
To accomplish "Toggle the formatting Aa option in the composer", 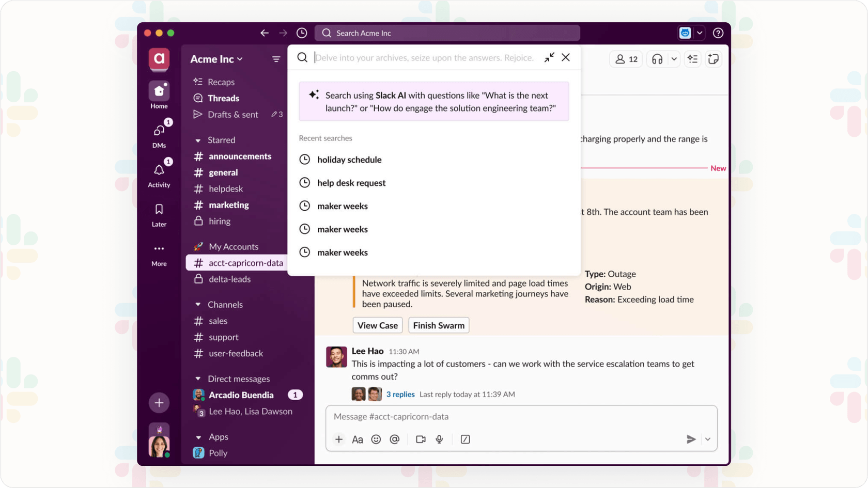I will [357, 439].
